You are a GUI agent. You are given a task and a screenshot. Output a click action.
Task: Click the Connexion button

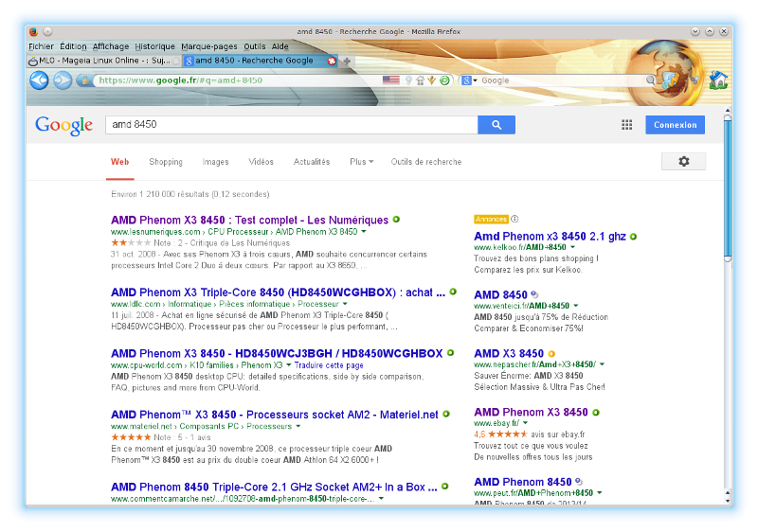[675, 125]
